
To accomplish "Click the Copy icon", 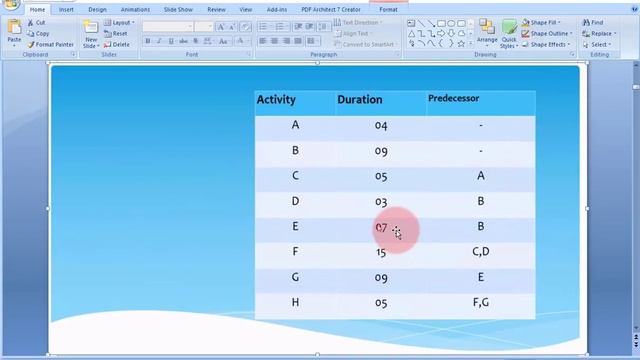I will (x=31, y=34).
